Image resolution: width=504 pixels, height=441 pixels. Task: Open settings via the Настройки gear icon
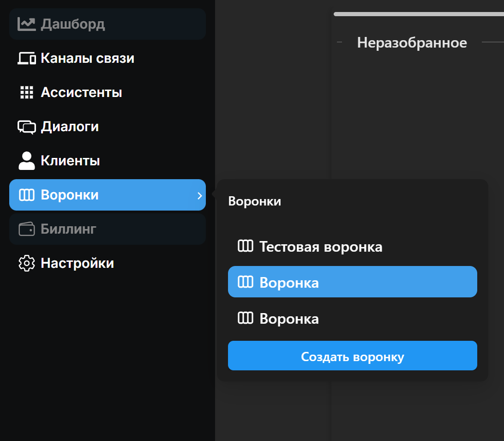pos(27,263)
